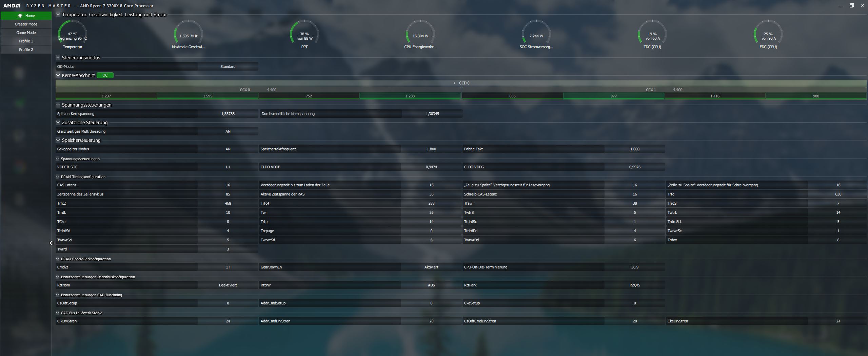
Task: Collapse CAD Bus Laufwerk Stärke section
Action: pos(58,313)
